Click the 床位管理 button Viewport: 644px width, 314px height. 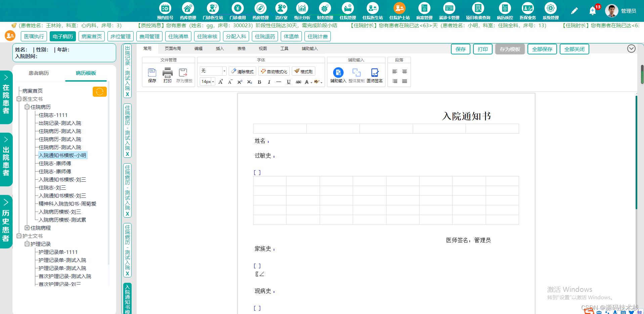coord(120,36)
